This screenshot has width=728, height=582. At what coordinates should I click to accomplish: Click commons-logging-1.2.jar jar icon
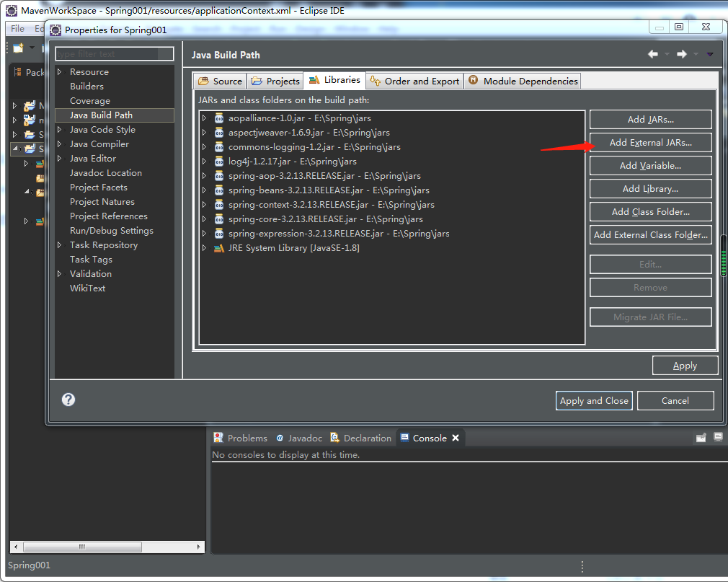tap(219, 147)
